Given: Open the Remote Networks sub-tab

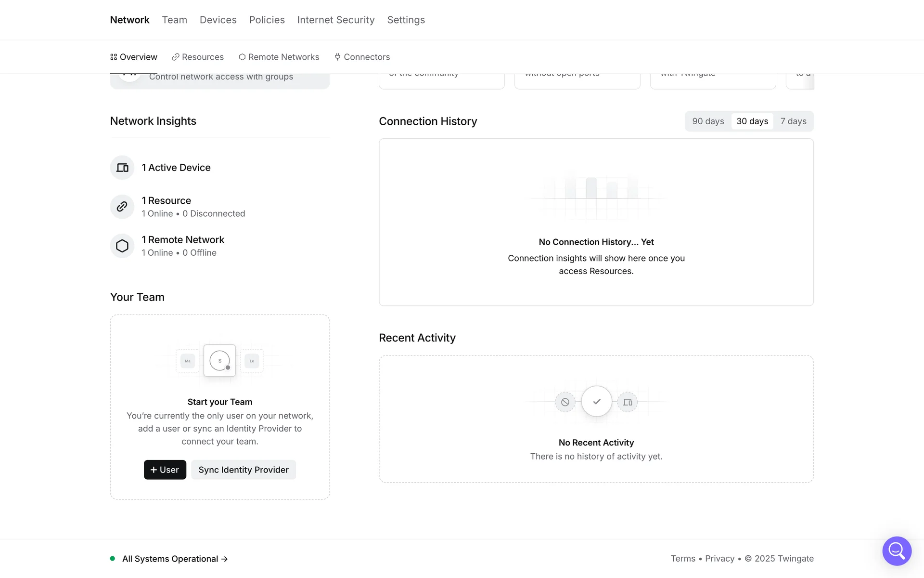Looking at the screenshot, I should [279, 57].
